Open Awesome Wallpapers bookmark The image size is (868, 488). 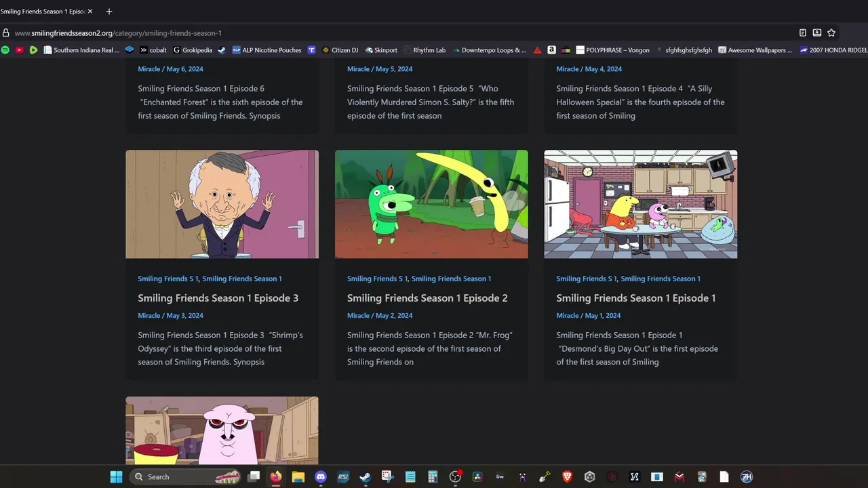pos(755,50)
